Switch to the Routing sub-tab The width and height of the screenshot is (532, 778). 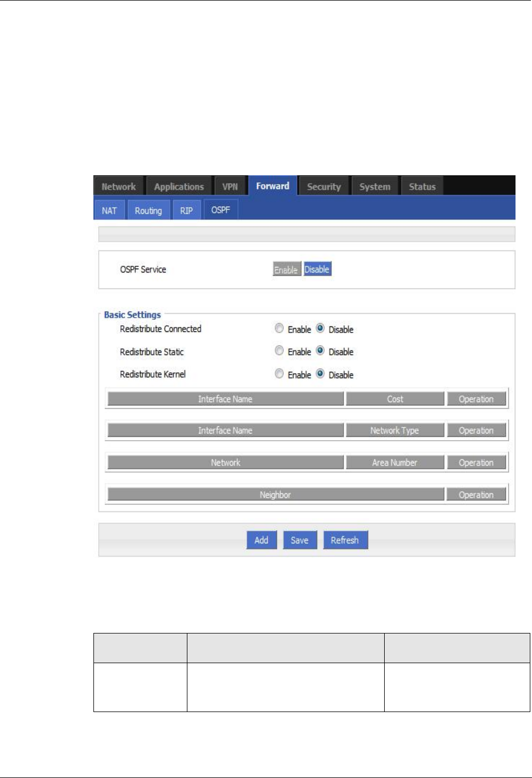[x=148, y=210]
